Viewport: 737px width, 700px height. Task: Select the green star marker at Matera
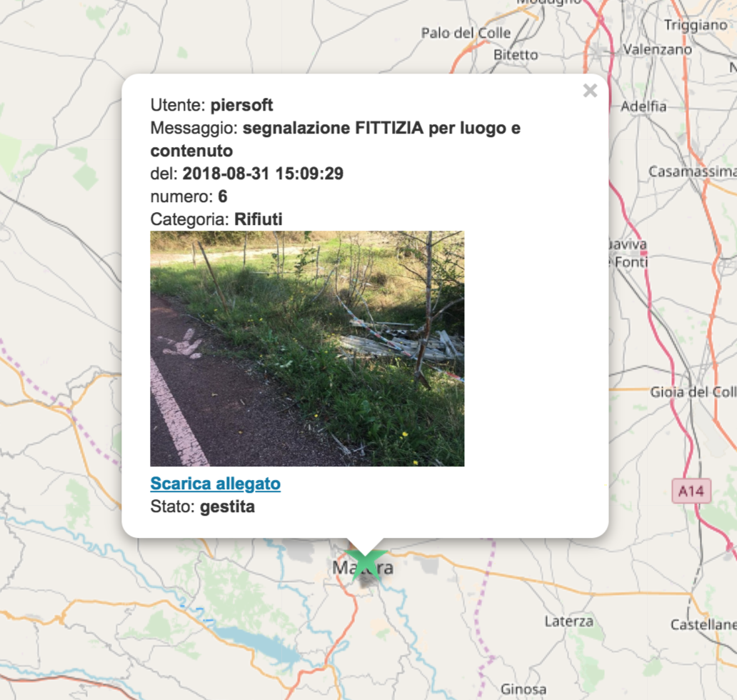365,563
